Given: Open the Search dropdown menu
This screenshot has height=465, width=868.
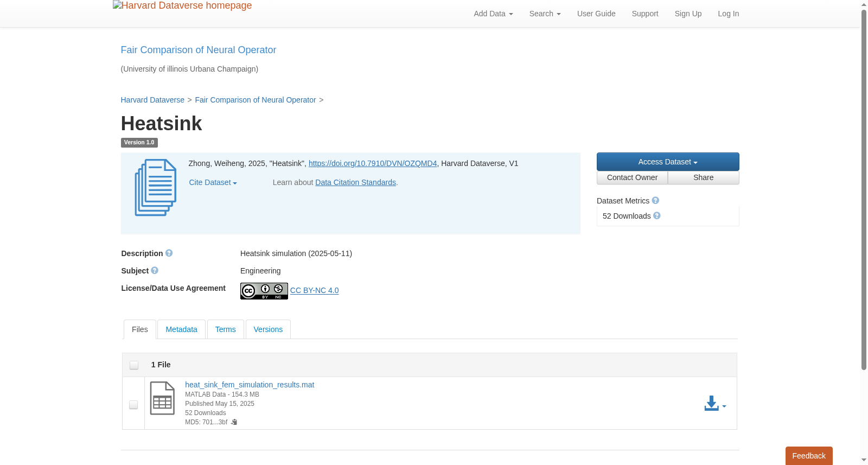Looking at the screenshot, I should tap(545, 14).
